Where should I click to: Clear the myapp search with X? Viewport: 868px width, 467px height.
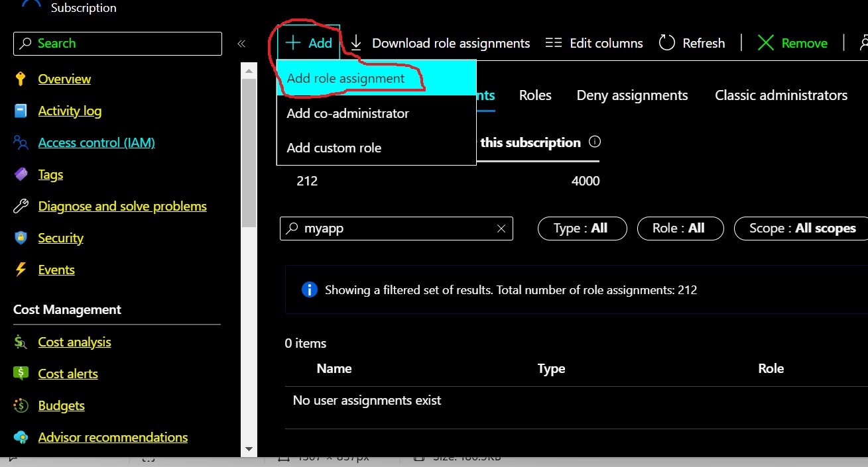tap(501, 229)
